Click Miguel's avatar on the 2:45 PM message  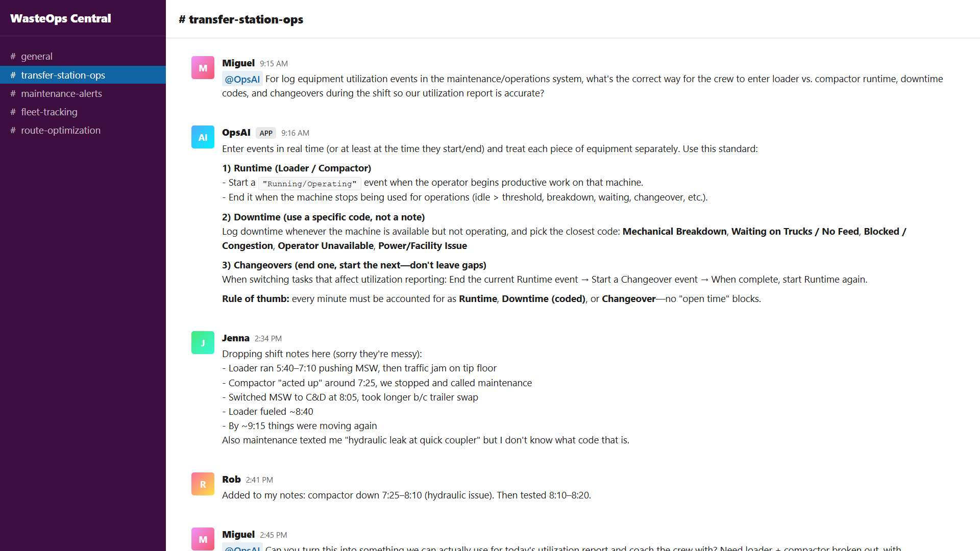click(203, 539)
